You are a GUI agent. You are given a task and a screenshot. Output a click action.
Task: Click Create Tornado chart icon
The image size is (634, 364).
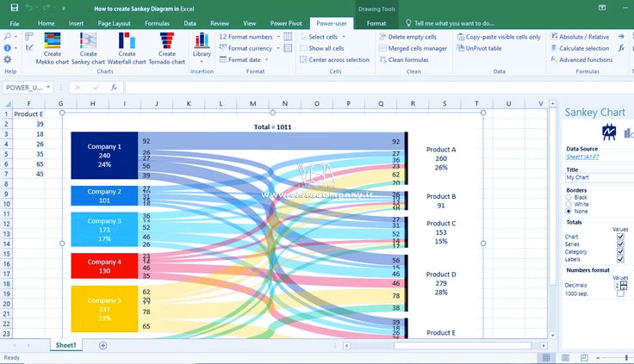pyautogui.click(x=166, y=43)
